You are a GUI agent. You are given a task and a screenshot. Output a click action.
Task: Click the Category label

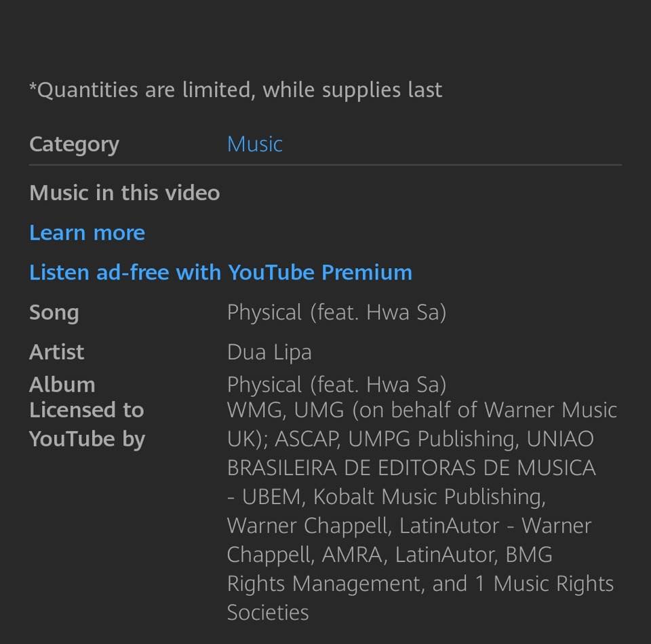[x=74, y=144]
